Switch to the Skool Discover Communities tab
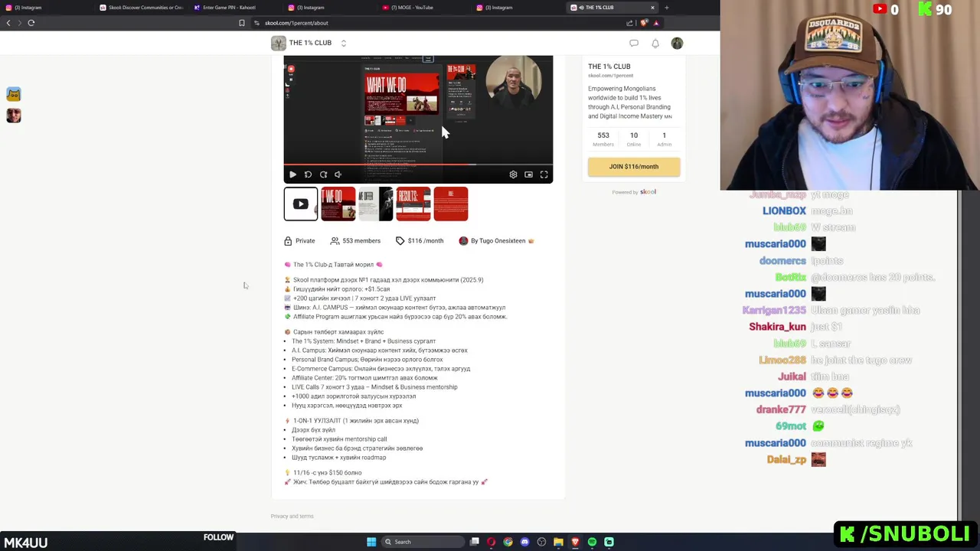 [142, 8]
